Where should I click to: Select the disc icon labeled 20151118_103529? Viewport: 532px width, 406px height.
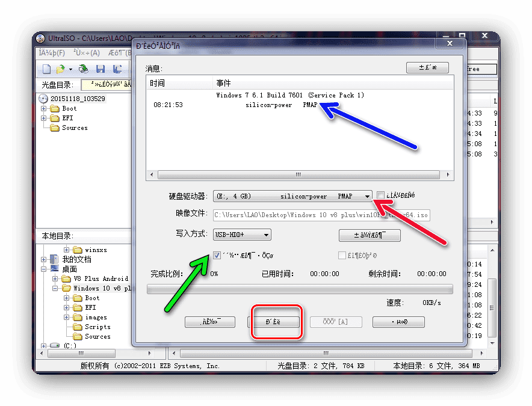click(x=43, y=99)
